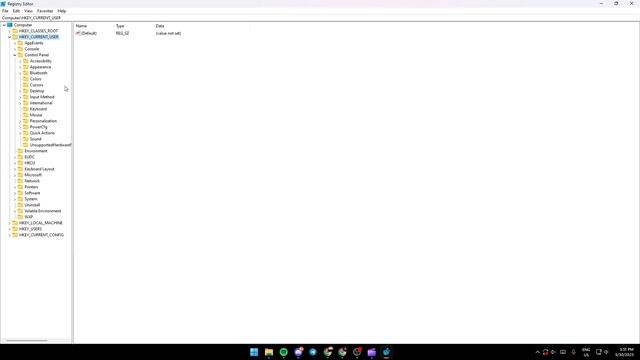Select the Mouse key folder icon
Image resolution: width=640 pixels, height=360 pixels.
coord(26,115)
